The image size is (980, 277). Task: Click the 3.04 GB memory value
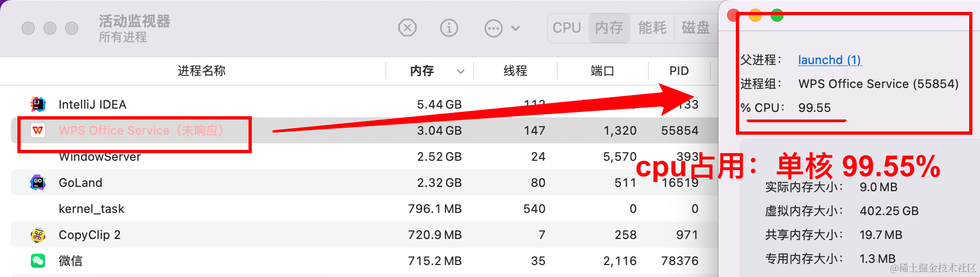[439, 130]
